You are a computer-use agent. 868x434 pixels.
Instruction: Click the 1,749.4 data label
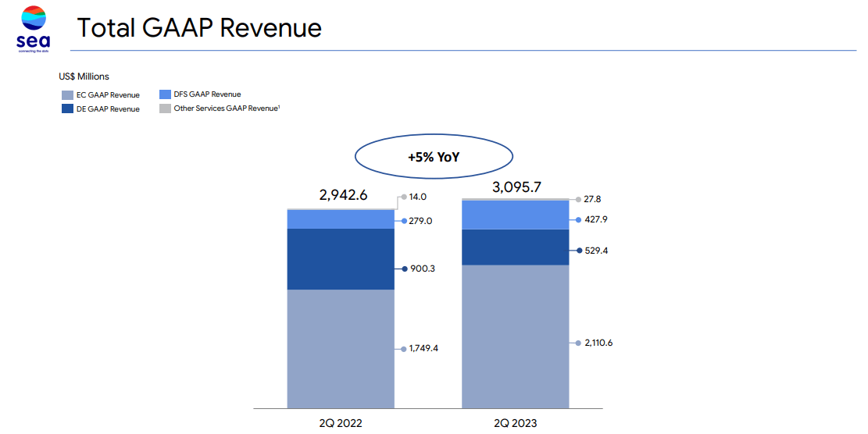coord(423,348)
